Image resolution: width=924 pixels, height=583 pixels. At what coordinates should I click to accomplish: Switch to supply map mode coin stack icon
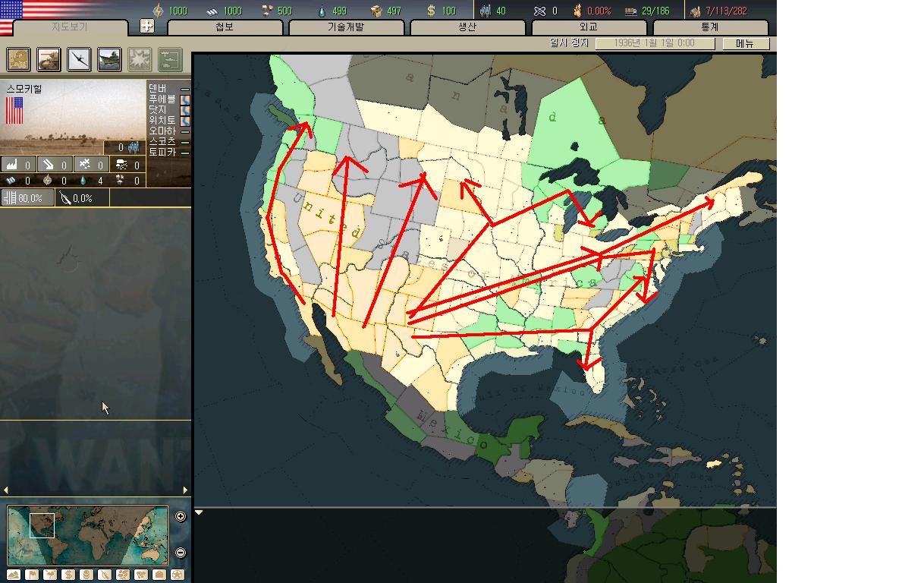[x=86, y=575]
